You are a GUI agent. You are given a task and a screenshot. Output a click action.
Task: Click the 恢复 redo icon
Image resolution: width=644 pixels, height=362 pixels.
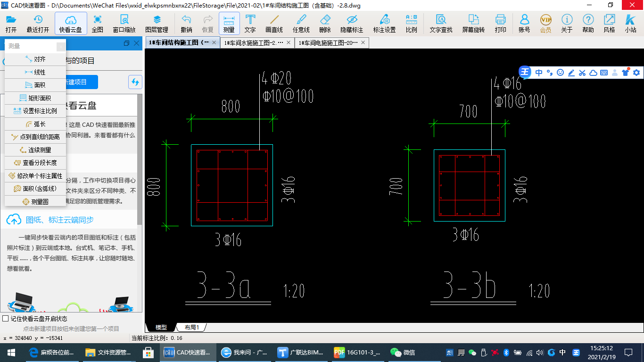(207, 24)
